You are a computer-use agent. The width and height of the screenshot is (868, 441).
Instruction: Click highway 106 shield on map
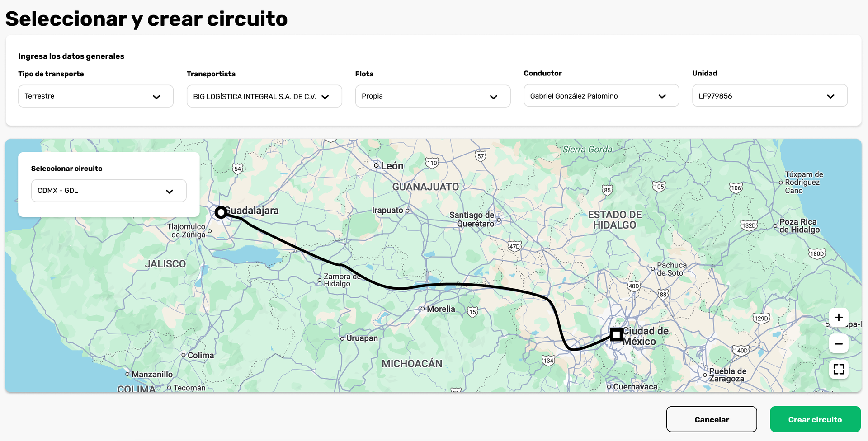736,188
